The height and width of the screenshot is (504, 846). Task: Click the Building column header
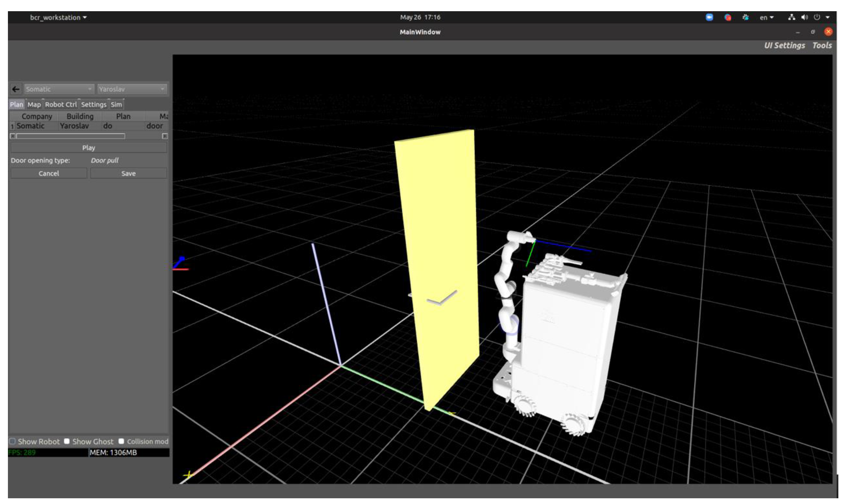[x=80, y=117]
